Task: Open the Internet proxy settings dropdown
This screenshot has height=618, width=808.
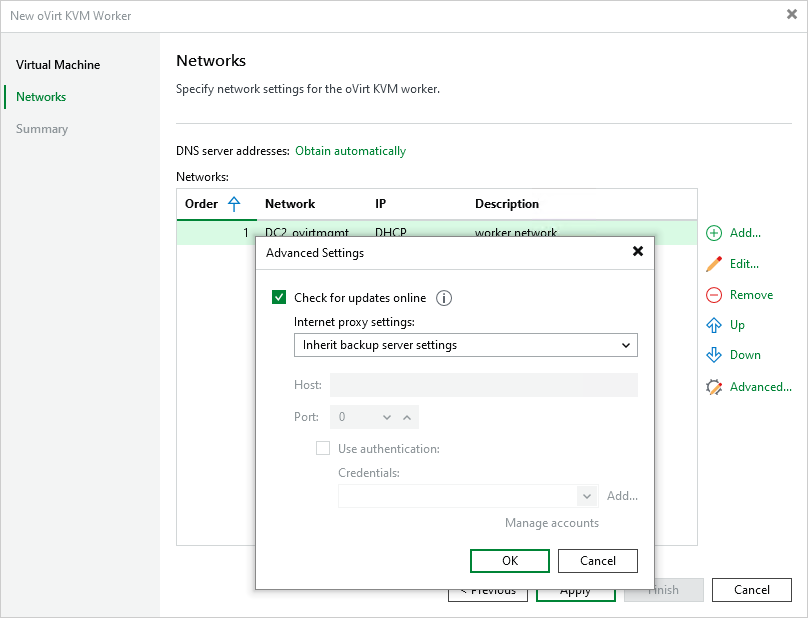Action: click(x=627, y=344)
